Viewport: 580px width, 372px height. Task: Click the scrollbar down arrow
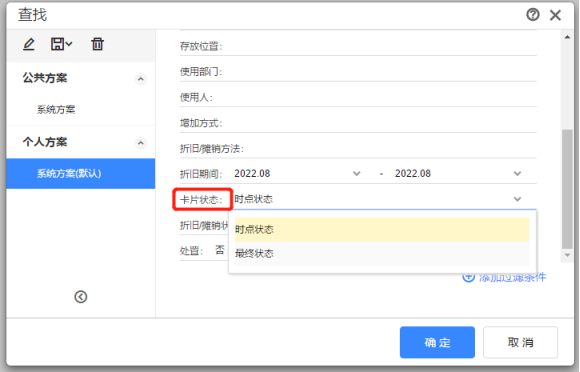coord(567,255)
